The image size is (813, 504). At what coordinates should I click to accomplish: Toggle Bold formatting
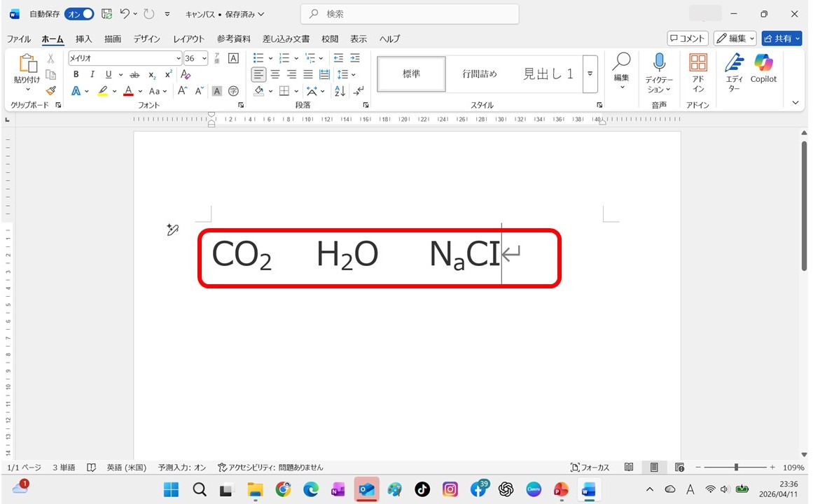(76, 75)
